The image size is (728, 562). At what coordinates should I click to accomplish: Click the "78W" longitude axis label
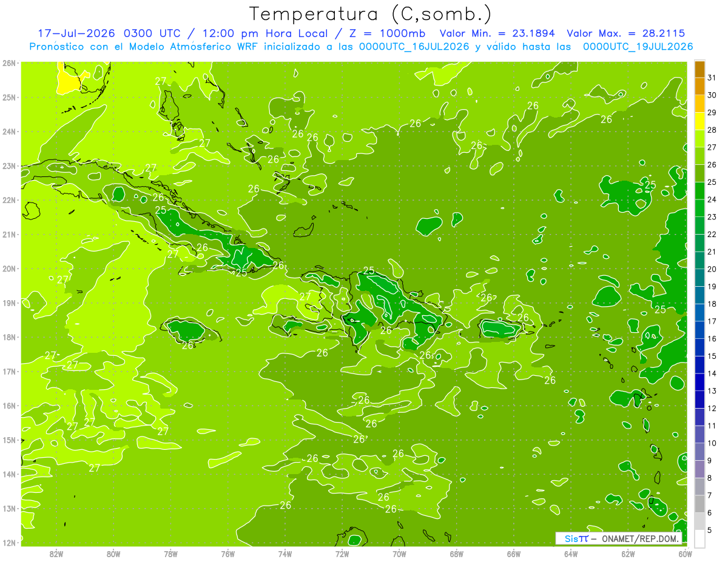coord(170,554)
